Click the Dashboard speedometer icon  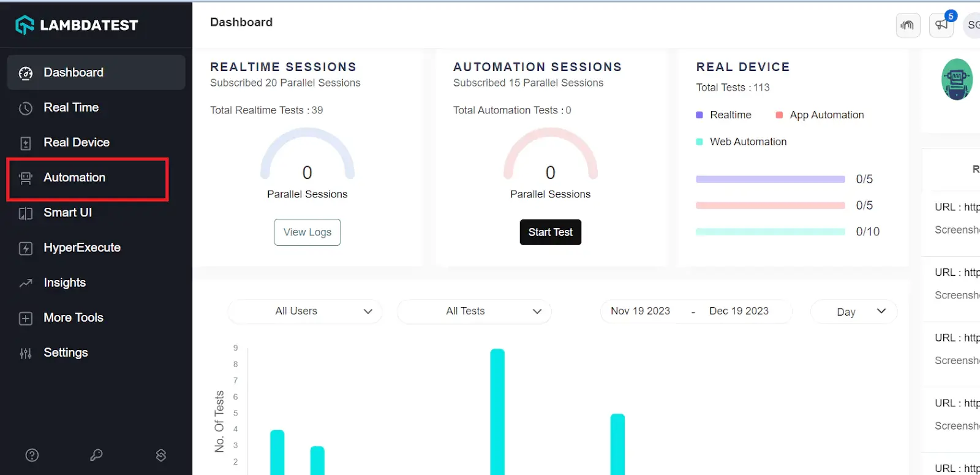26,74
